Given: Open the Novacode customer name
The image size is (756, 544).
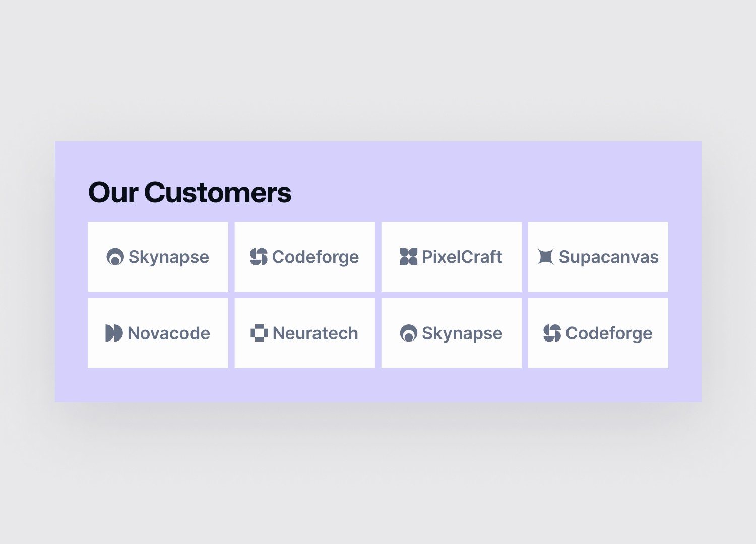Looking at the screenshot, I should [x=169, y=333].
